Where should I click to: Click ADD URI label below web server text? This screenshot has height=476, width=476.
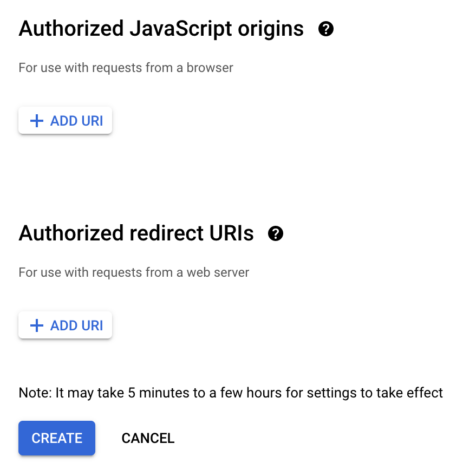coord(76,325)
